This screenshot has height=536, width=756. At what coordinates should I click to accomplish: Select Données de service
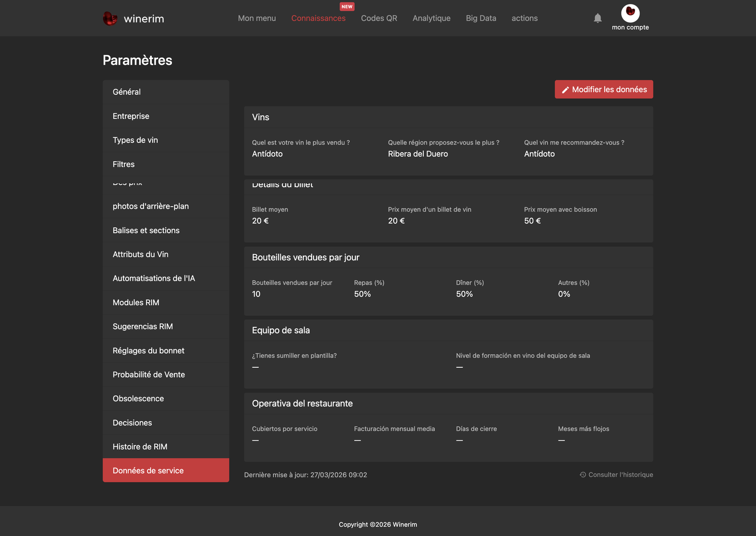(166, 471)
